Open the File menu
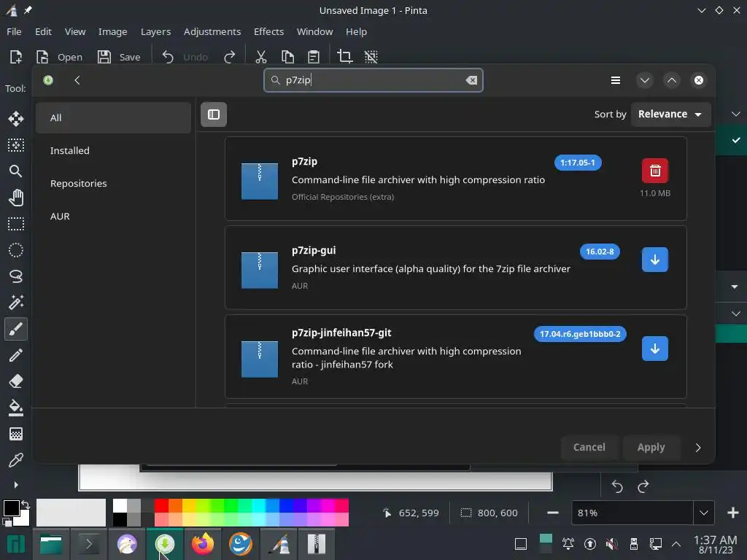Image resolution: width=747 pixels, height=560 pixels. pyautogui.click(x=14, y=31)
